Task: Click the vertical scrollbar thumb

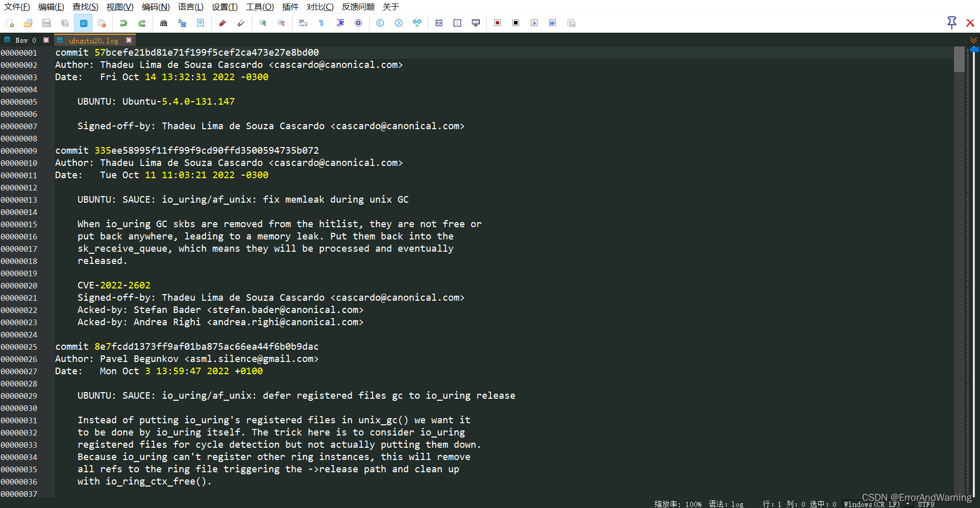Action: click(x=959, y=59)
